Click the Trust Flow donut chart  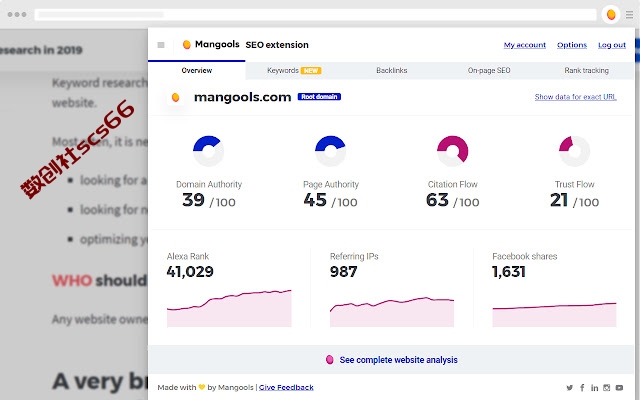point(574,151)
